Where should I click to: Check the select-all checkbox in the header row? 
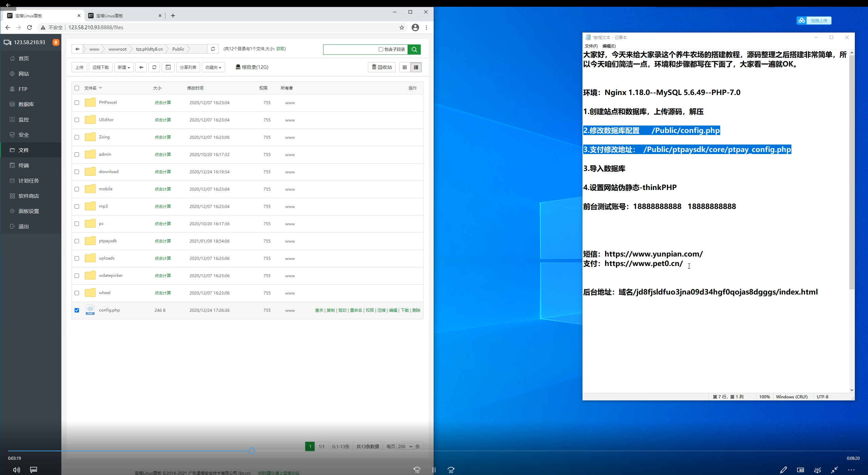pos(77,88)
